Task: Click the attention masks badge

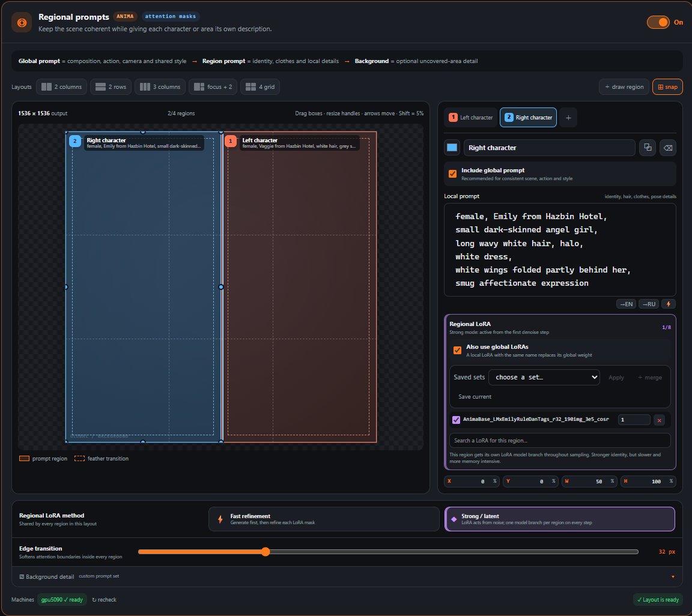Action: click(x=171, y=16)
